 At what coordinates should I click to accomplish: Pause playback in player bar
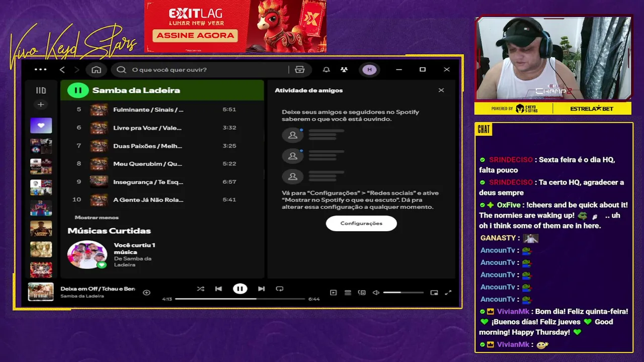coord(240,289)
